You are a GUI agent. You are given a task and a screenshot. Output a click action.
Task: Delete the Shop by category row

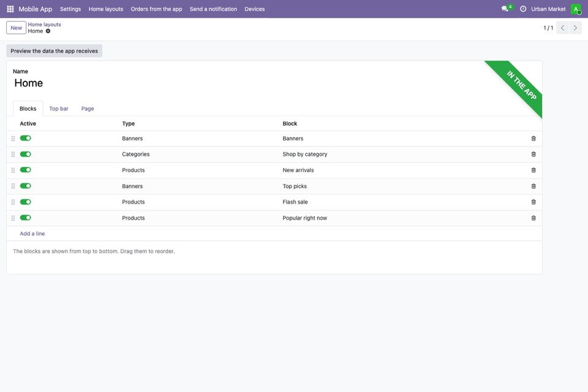(x=533, y=154)
